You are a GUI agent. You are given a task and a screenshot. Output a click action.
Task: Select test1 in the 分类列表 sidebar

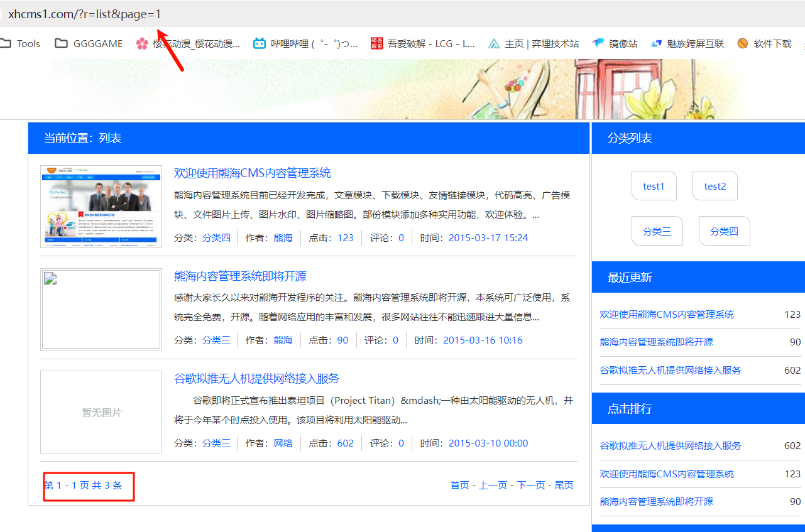click(654, 186)
